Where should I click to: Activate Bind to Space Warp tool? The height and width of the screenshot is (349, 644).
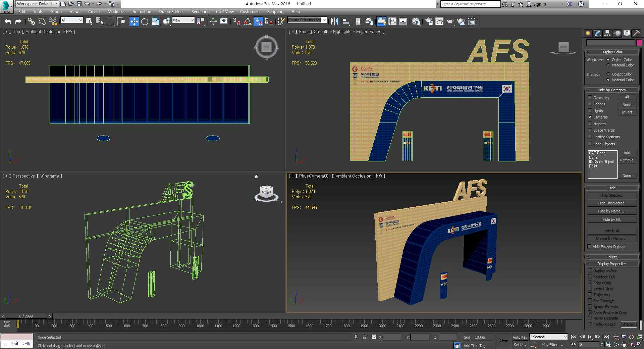click(x=53, y=21)
